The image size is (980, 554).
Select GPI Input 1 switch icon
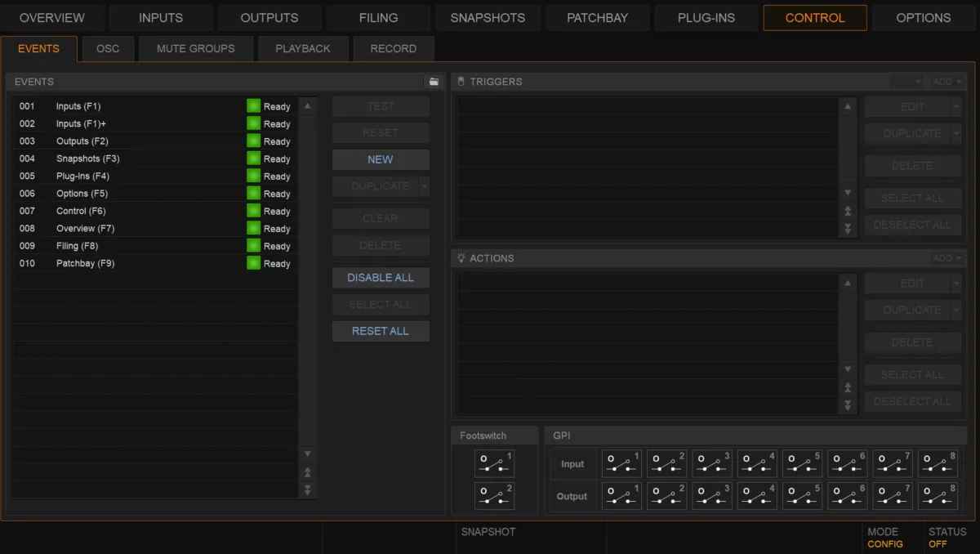621,463
